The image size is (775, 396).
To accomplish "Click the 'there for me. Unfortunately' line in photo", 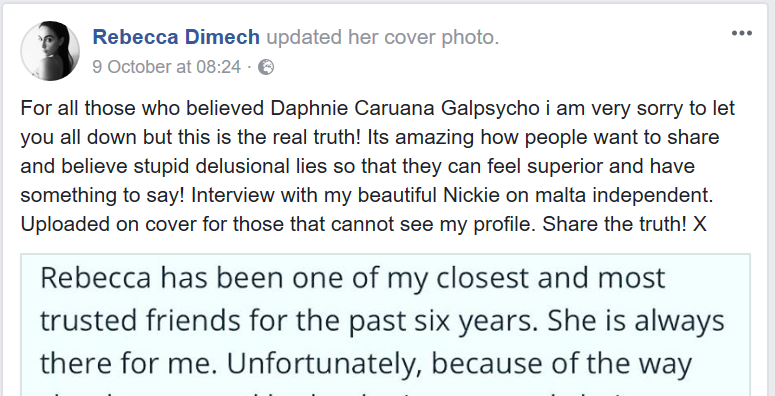I will pos(365,363).
